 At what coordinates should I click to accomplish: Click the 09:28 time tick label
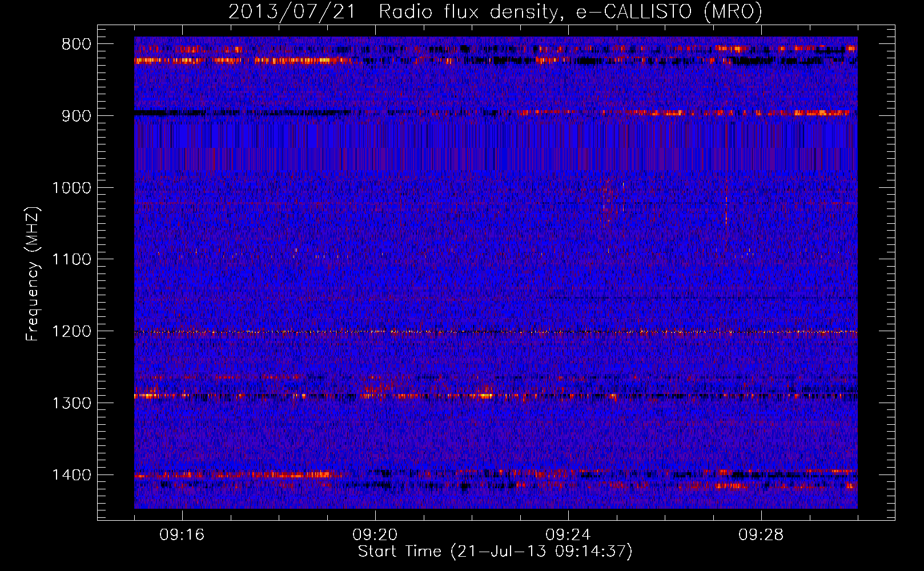pyautogui.click(x=761, y=534)
